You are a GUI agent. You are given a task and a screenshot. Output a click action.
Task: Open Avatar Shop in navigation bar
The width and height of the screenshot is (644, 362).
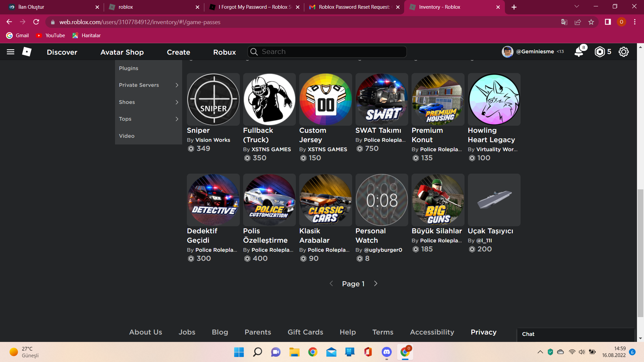pyautogui.click(x=122, y=52)
